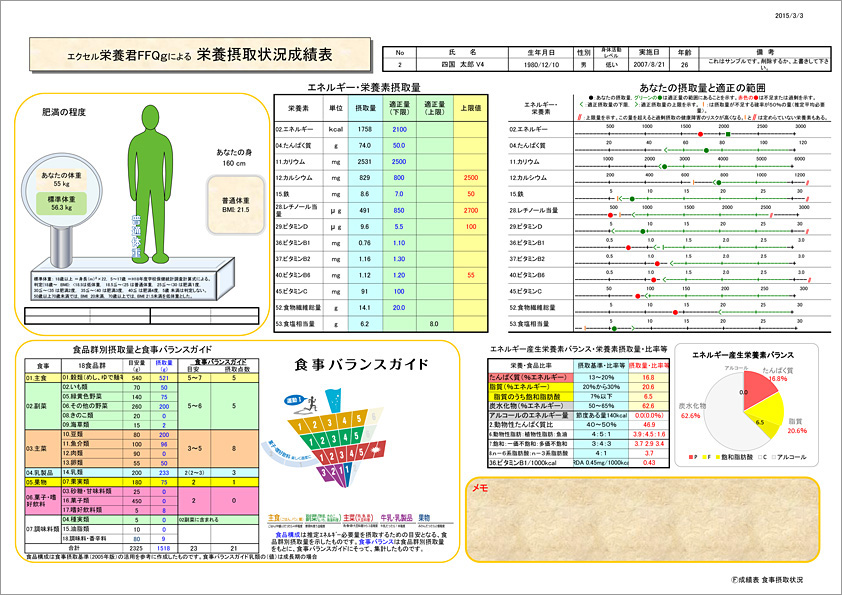The image size is (842, 595).
Task: Click the yellow fat slice of the pie chart
Action: [765, 416]
